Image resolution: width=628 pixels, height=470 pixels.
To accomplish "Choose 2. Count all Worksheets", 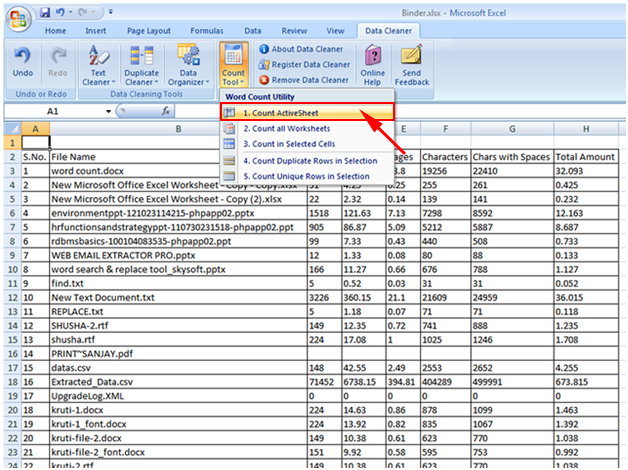I will [307, 129].
